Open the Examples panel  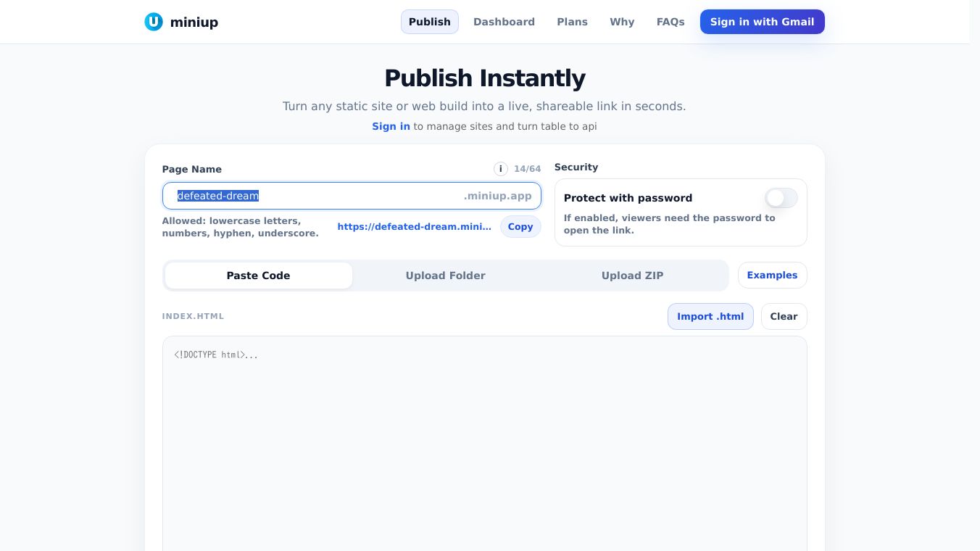click(x=772, y=275)
